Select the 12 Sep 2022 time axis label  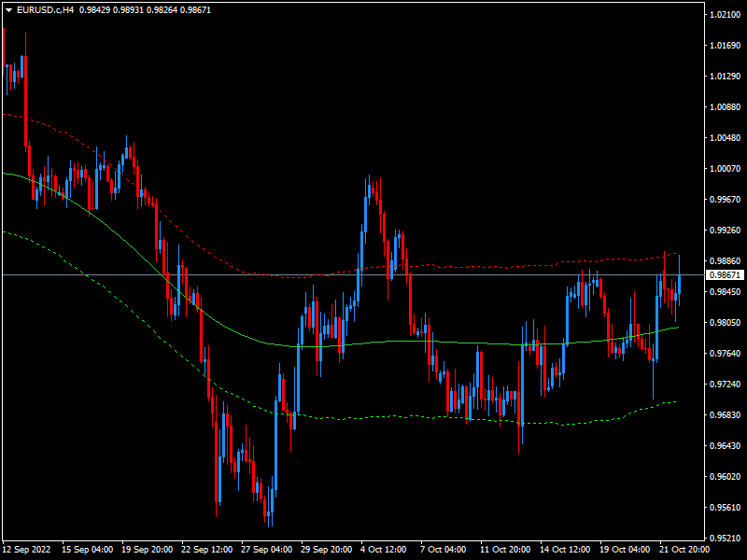26,550
